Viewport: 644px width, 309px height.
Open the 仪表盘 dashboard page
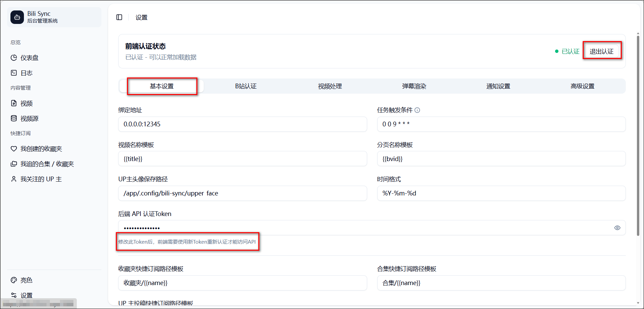coord(29,58)
